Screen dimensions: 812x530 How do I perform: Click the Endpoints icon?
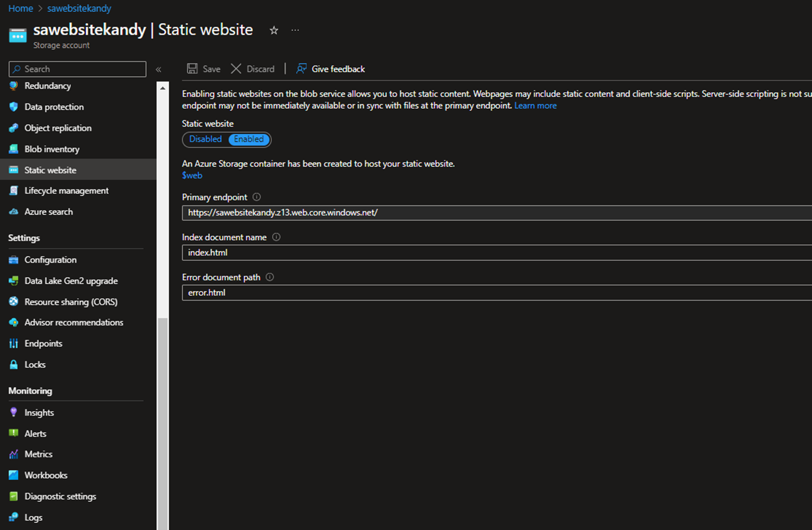tap(14, 343)
